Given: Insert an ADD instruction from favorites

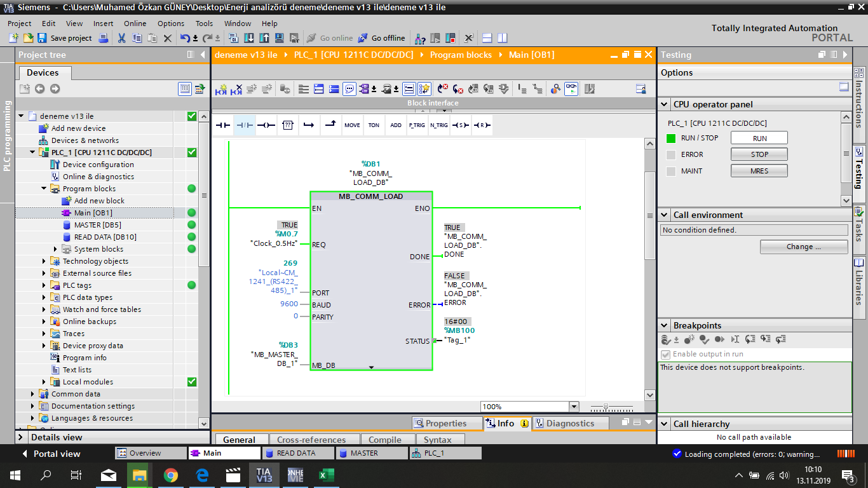Looking at the screenshot, I should click(x=396, y=125).
